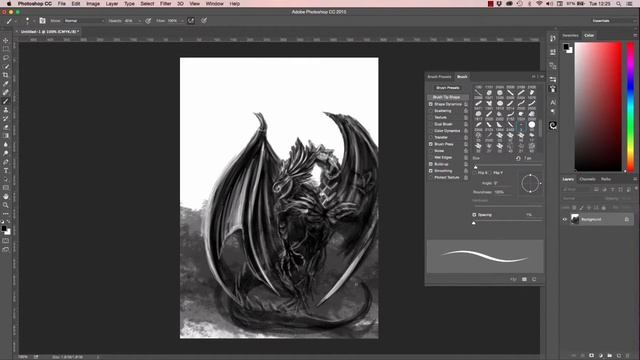
Task: Switch to the Paths tab
Action: tap(606, 179)
